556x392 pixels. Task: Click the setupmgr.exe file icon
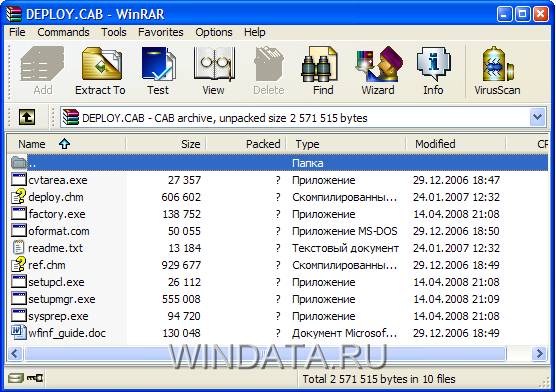18,299
